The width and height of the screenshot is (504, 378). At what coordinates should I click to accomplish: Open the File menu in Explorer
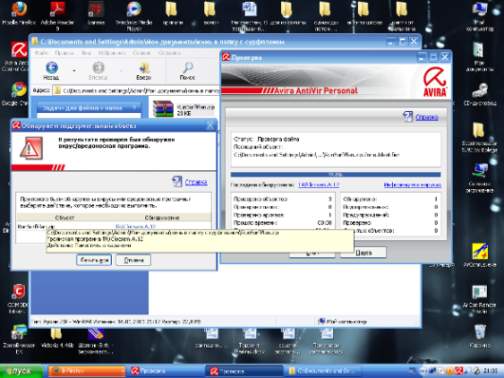point(41,53)
